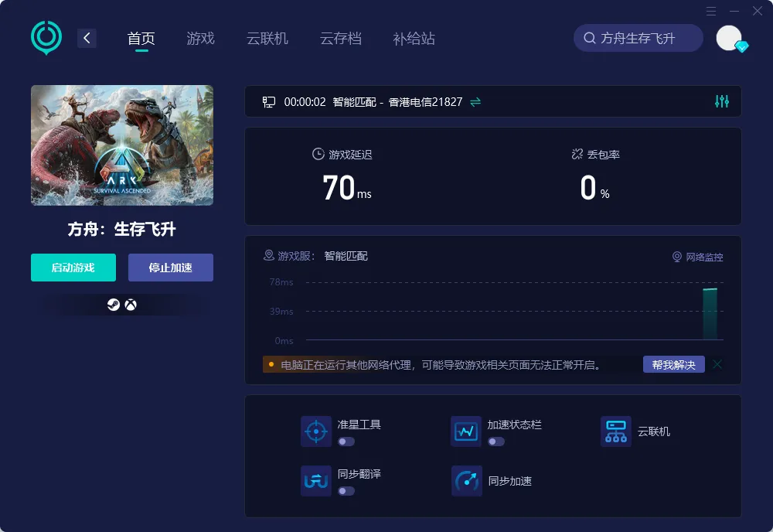Change game server 智能匹配 selection
The height and width of the screenshot is (532, 773).
[x=346, y=256]
